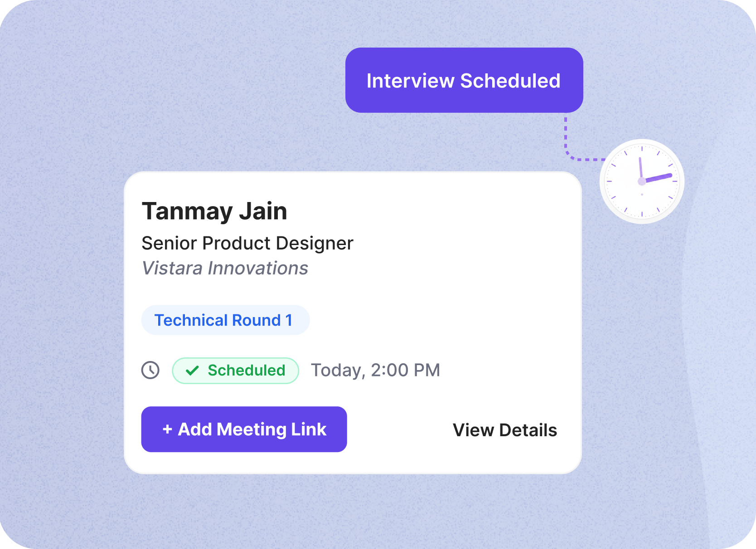Click the center pivot of the analog clock
Screen dimensions: 756x549
pos(642,181)
